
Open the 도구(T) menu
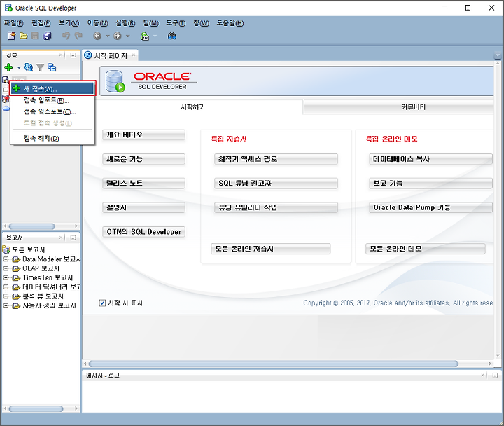[x=176, y=23]
